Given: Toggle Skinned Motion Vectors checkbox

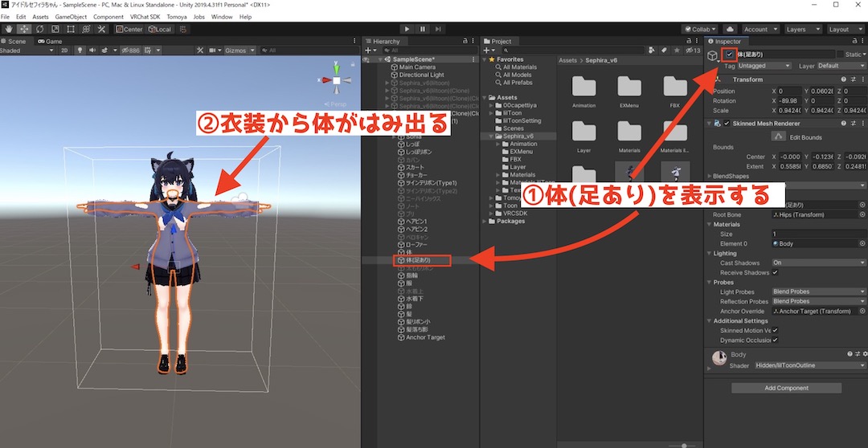Looking at the screenshot, I should coord(775,330).
